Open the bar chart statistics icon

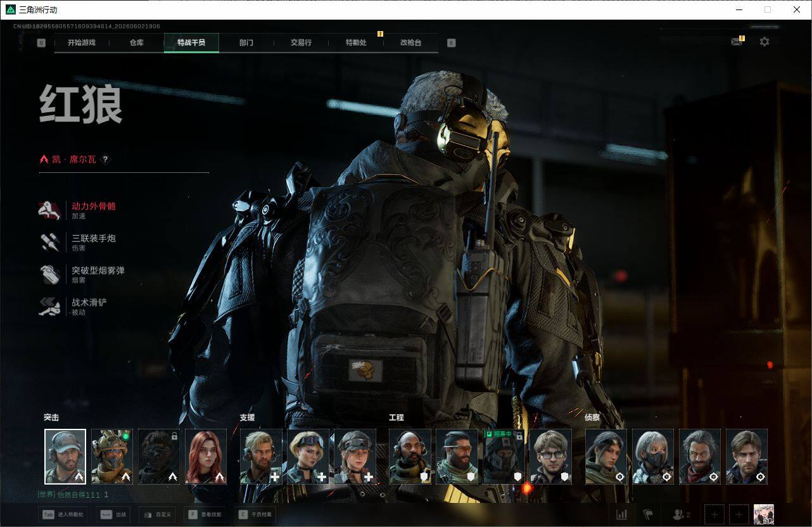[x=622, y=514]
